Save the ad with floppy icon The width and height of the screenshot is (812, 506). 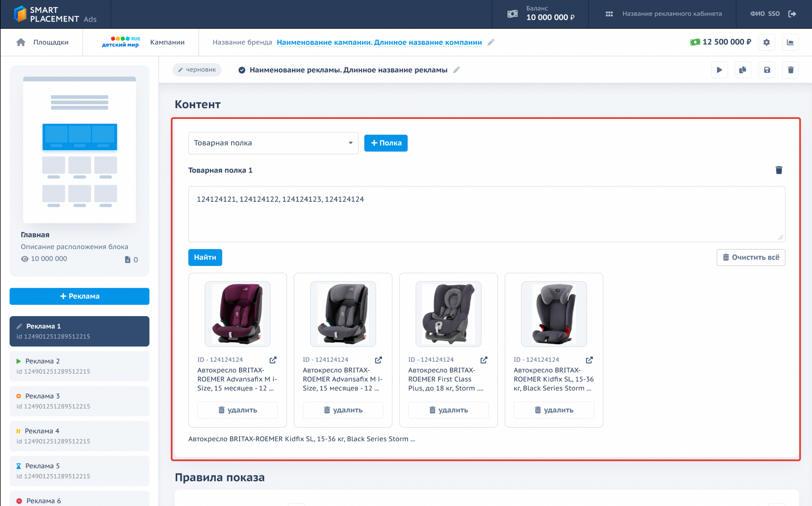tap(767, 70)
